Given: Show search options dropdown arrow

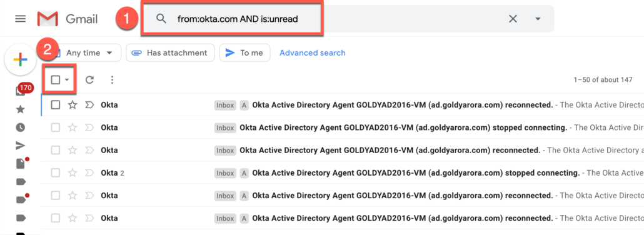Looking at the screenshot, I should pos(538,19).
